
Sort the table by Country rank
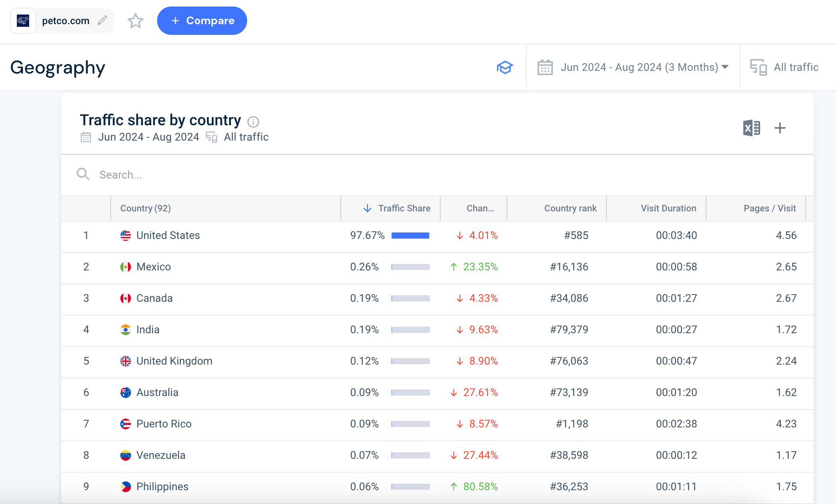[570, 208]
